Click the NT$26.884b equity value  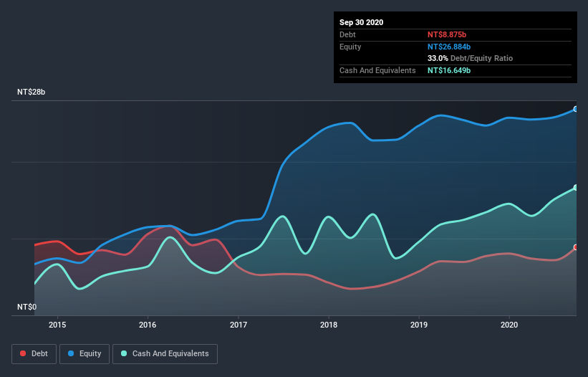point(449,47)
